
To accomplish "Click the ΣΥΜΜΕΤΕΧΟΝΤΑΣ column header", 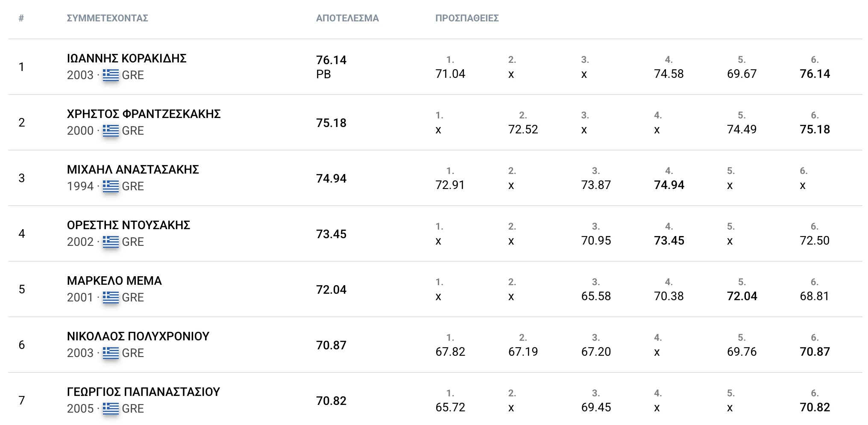I will pyautogui.click(x=107, y=18).
